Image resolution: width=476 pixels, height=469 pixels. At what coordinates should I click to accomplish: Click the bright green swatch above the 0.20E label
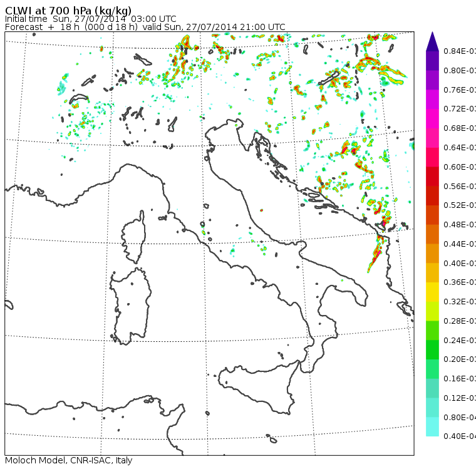(x=432, y=349)
